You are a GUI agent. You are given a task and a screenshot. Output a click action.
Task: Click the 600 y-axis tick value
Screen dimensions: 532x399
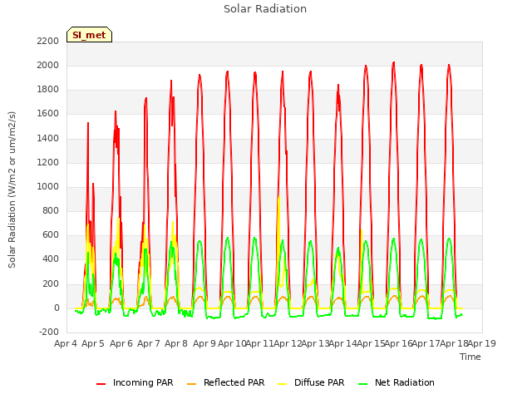point(51,235)
